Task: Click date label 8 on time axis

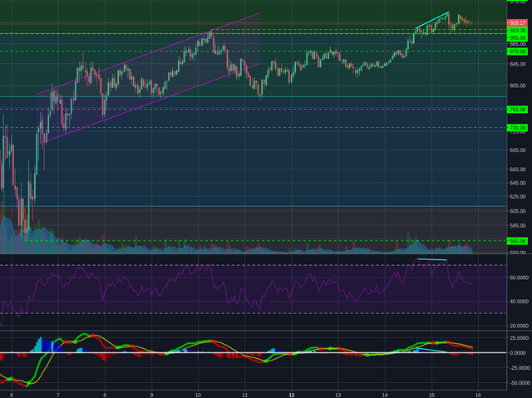Action: point(105,395)
